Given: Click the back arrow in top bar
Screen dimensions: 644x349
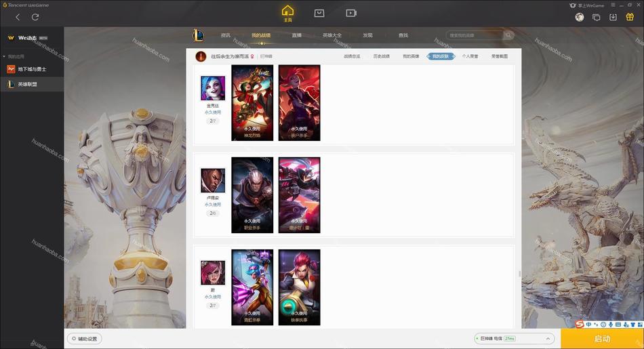Looking at the screenshot, I should (18, 17).
